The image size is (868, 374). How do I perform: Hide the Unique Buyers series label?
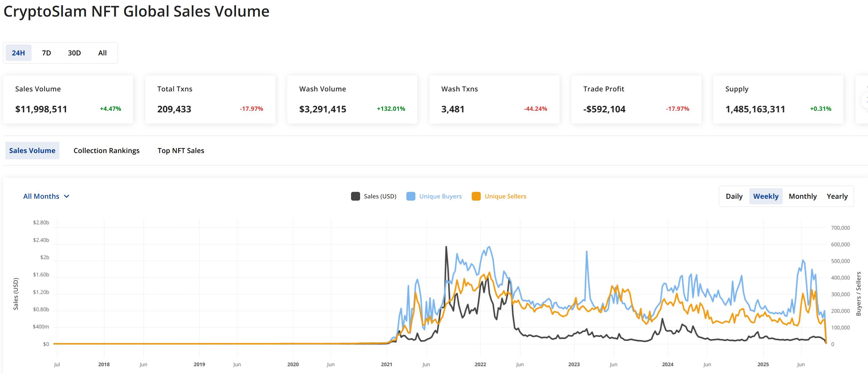[x=440, y=196]
